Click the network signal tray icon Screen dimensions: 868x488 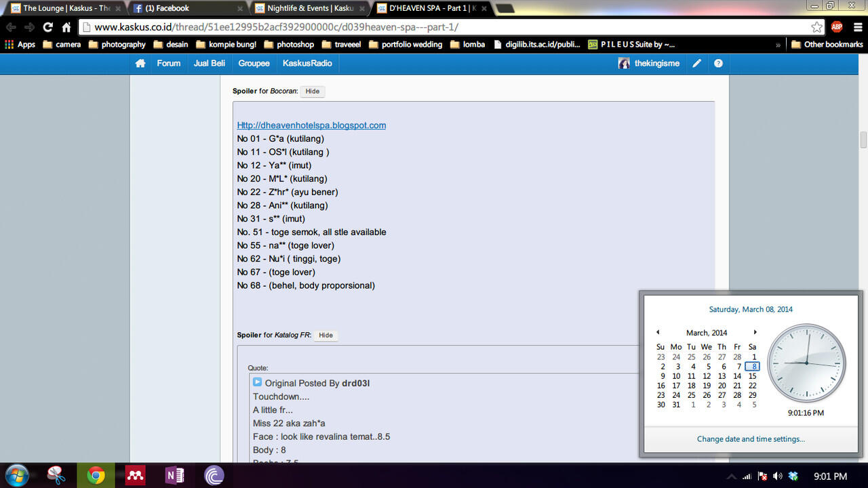click(747, 476)
